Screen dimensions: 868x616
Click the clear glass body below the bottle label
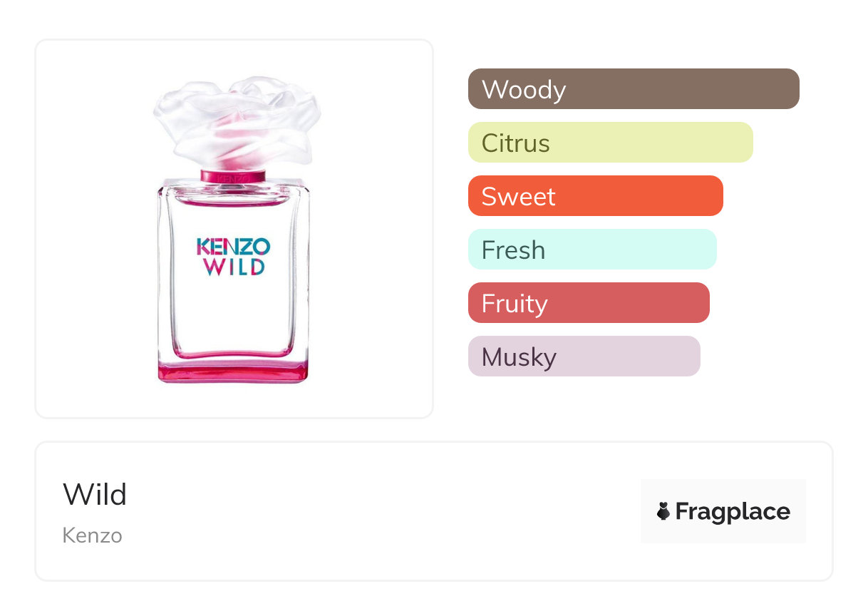click(233, 314)
